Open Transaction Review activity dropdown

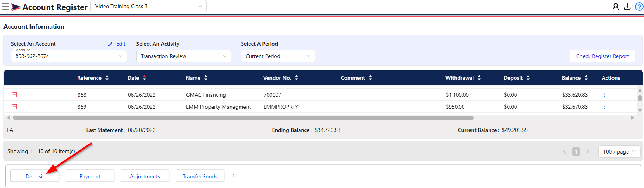tap(184, 56)
